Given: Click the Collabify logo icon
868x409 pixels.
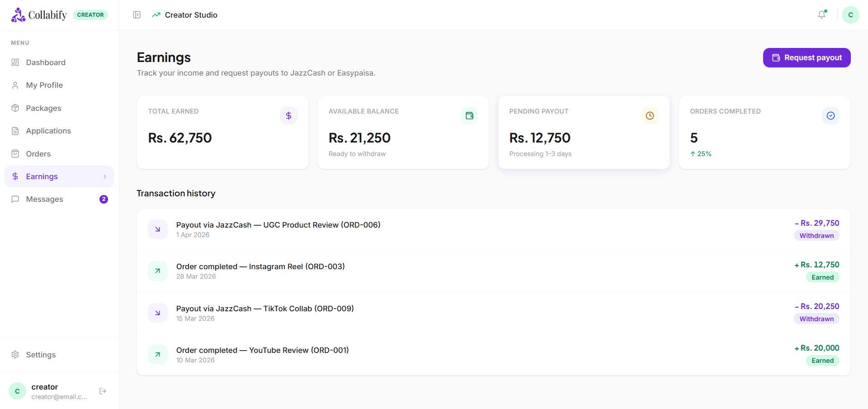Looking at the screenshot, I should (18, 15).
